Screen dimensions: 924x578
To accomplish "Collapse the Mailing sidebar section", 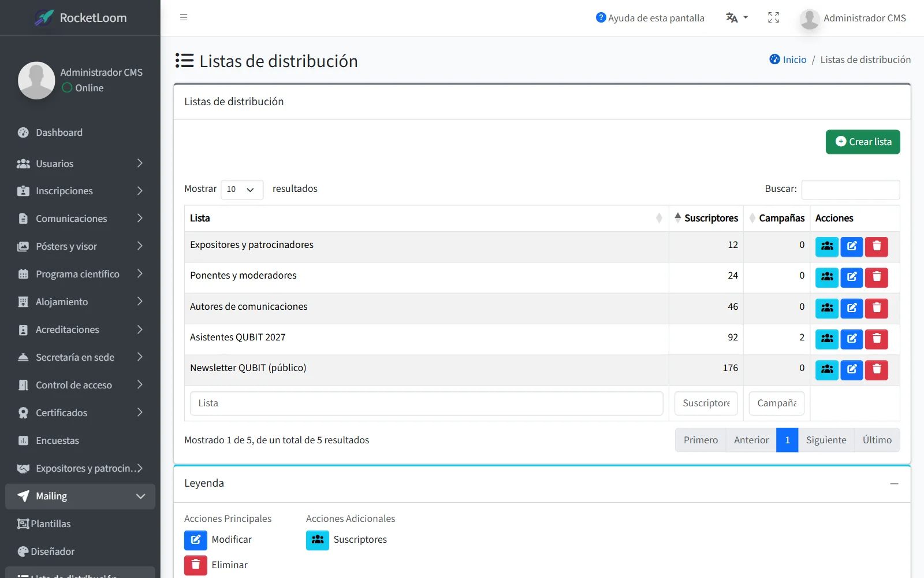I will (80, 497).
